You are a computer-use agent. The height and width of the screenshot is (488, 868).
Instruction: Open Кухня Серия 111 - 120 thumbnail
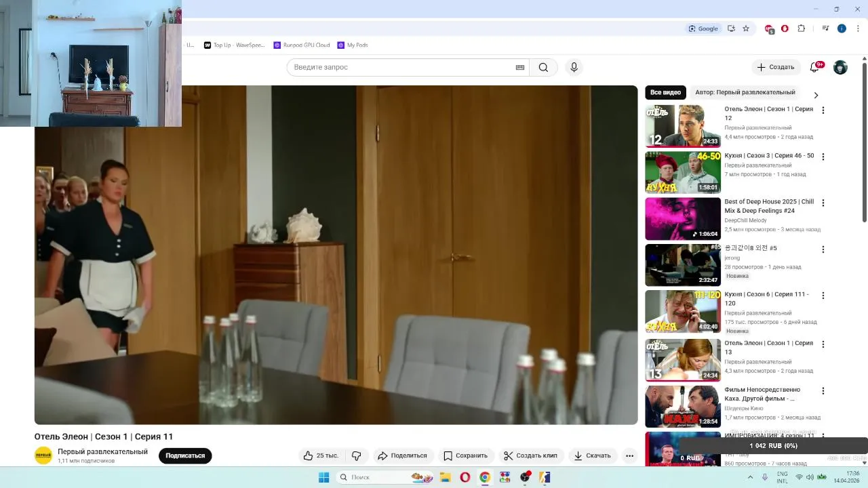(x=683, y=312)
